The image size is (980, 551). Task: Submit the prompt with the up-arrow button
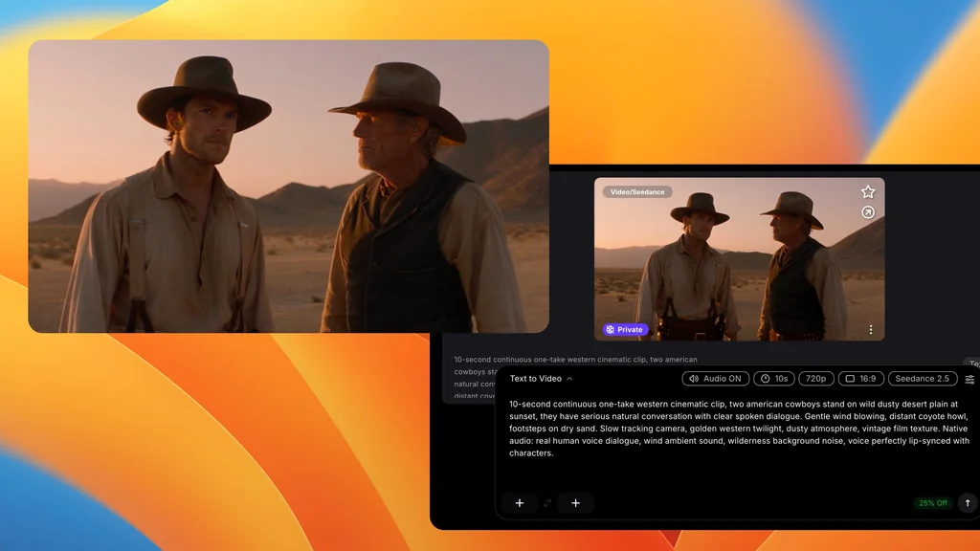(968, 503)
